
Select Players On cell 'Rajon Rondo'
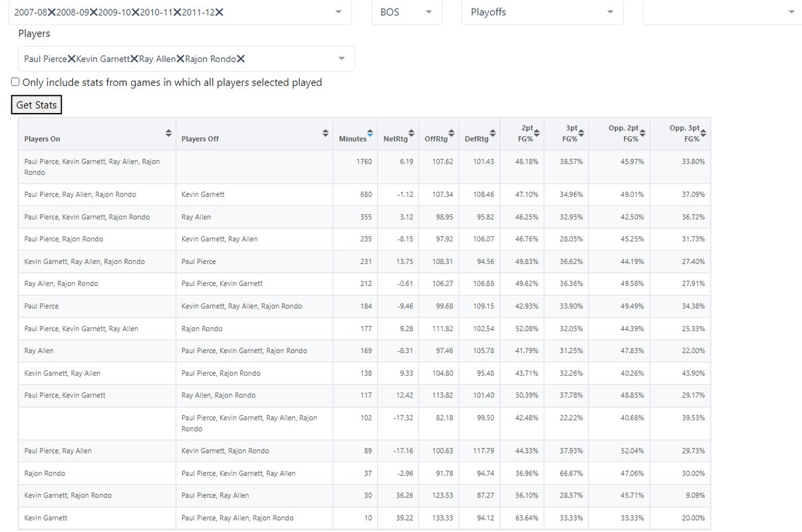(x=97, y=473)
